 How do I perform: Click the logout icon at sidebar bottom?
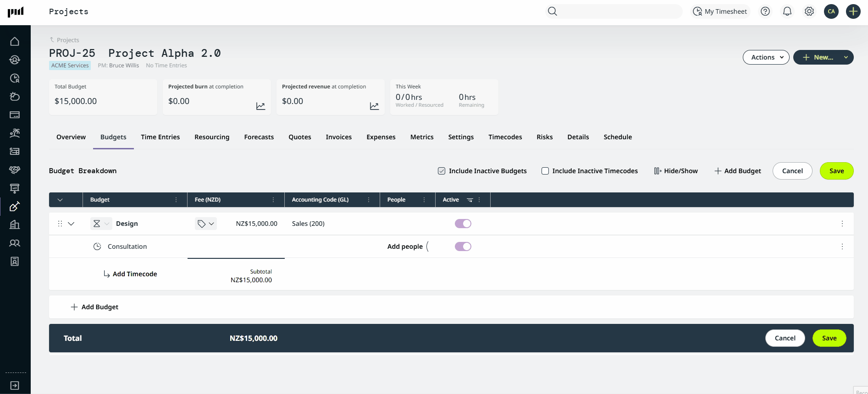point(15,385)
